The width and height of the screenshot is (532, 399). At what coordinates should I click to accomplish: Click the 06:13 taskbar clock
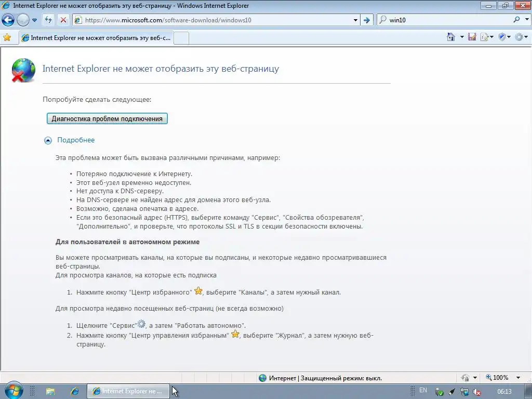click(x=504, y=392)
